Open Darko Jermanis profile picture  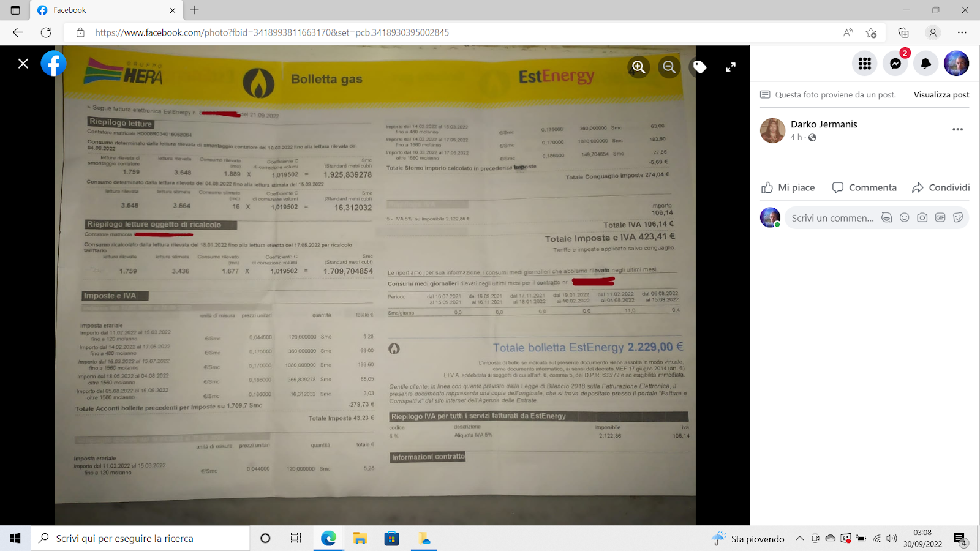(773, 130)
